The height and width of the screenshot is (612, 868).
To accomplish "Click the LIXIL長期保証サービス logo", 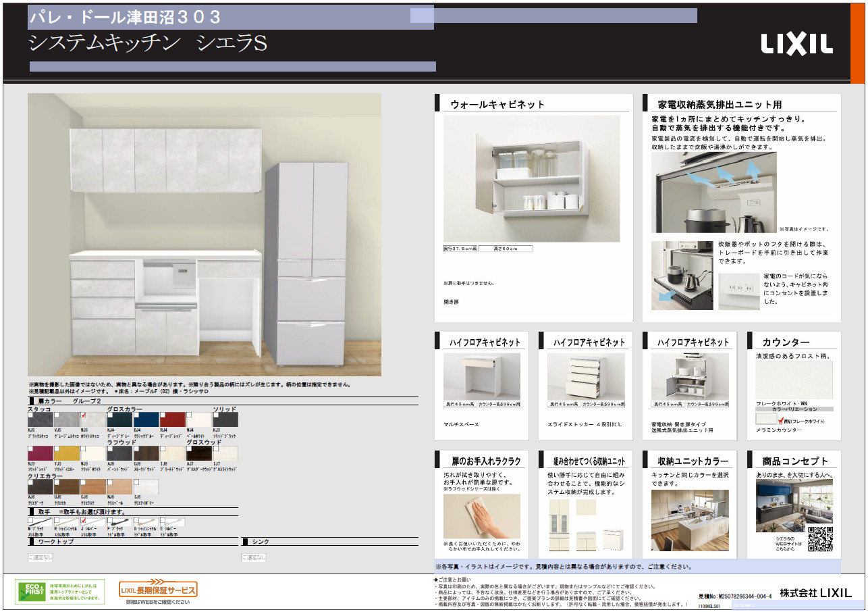I will pyautogui.click(x=158, y=590).
